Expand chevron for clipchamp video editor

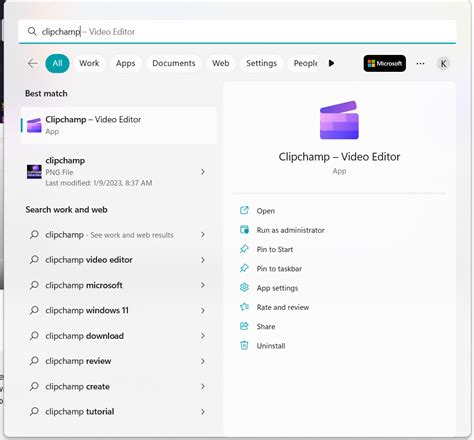pos(203,260)
